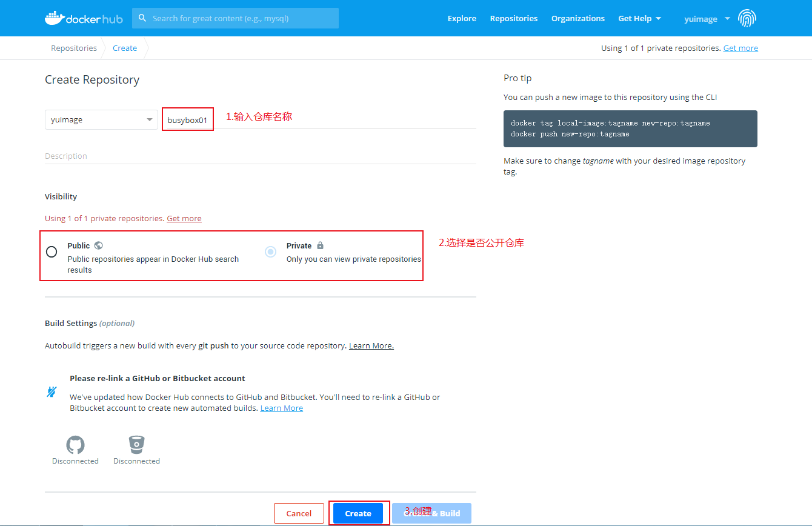Click the lock icon beside Private
Image resolution: width=812 pixels, height=526 pixels.
click(320, 245)
